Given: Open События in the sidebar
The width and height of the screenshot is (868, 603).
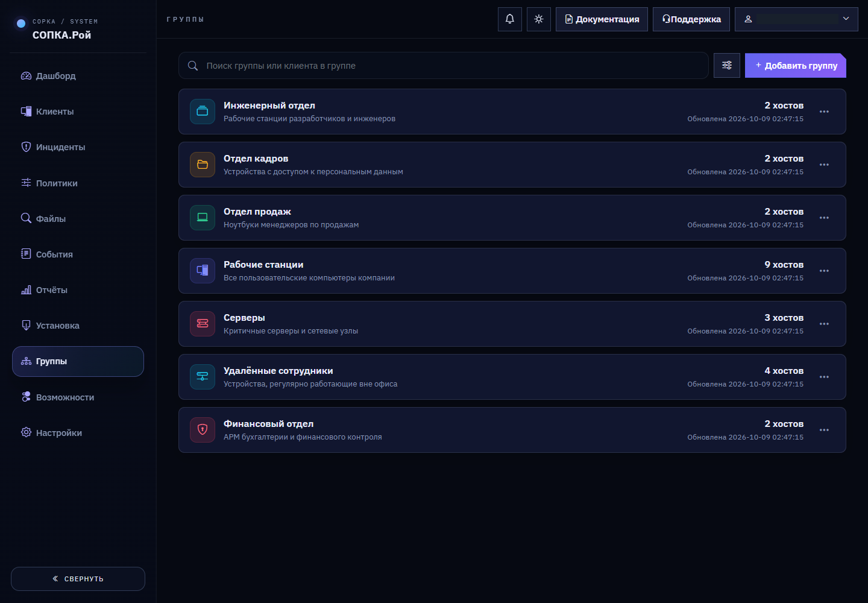Looking at the screenshot, I should pyautogui.click(x=78, y=254).
